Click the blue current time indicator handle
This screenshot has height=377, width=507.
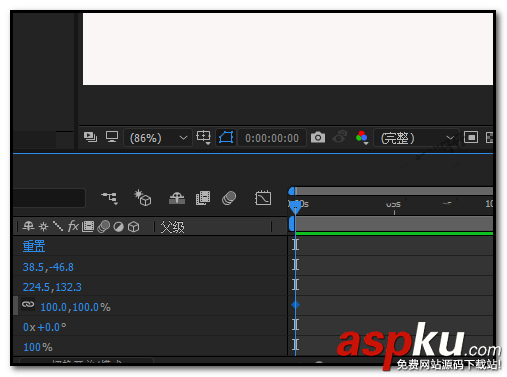coord(295,207)
